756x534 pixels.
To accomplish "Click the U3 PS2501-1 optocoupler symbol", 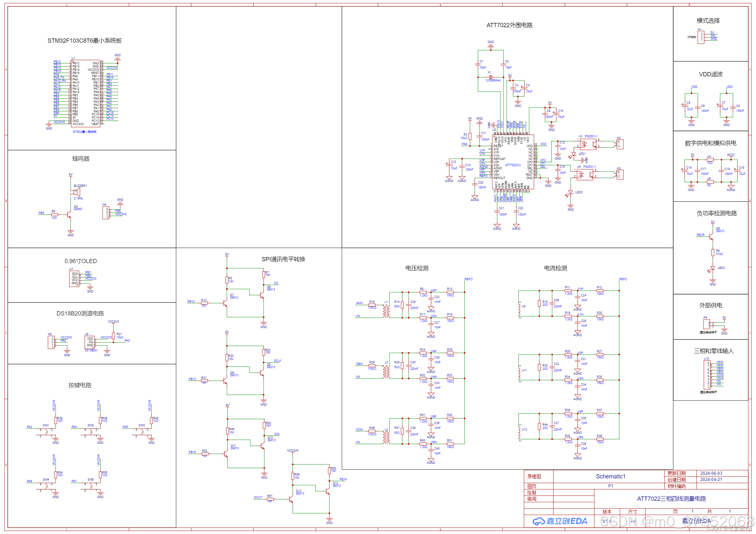I will click(x=588, y=144).
